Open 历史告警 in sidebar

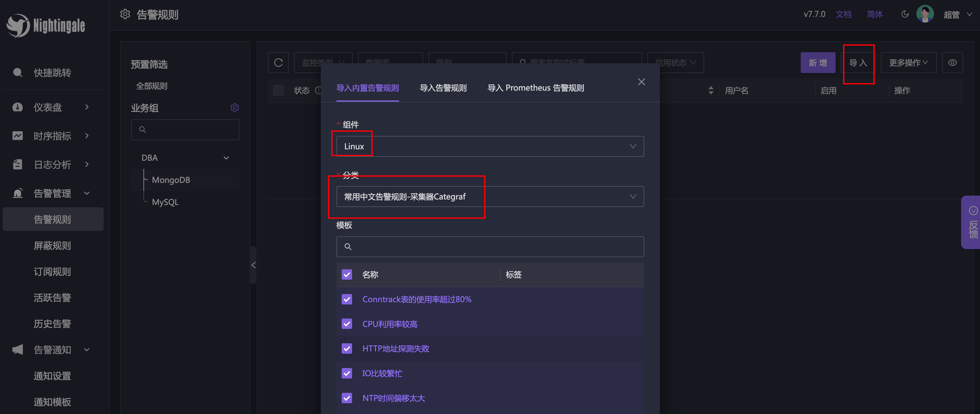[x=53, y=323]
